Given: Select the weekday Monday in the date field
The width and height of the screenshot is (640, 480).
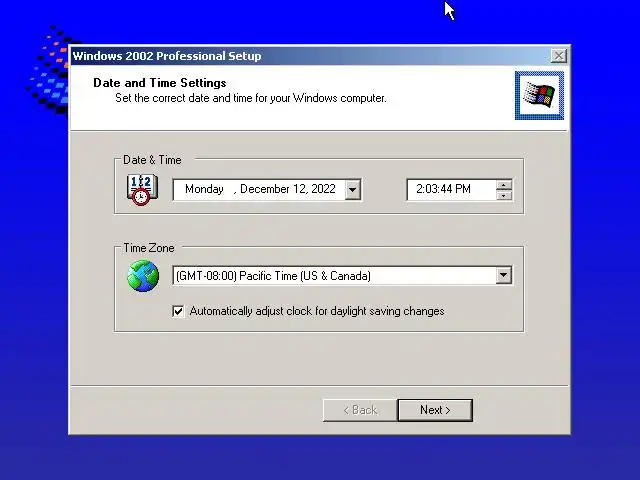Looking at the screenshot, I should 204,189.
